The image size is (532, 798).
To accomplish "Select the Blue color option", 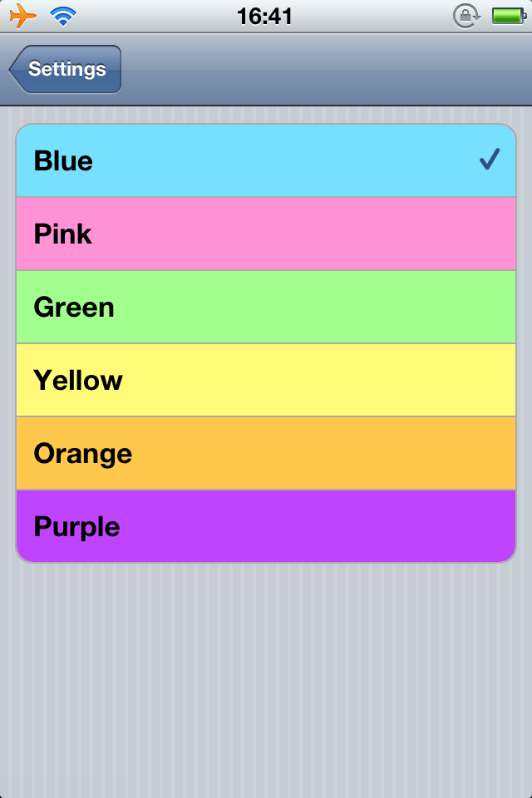I will [266, 161].
